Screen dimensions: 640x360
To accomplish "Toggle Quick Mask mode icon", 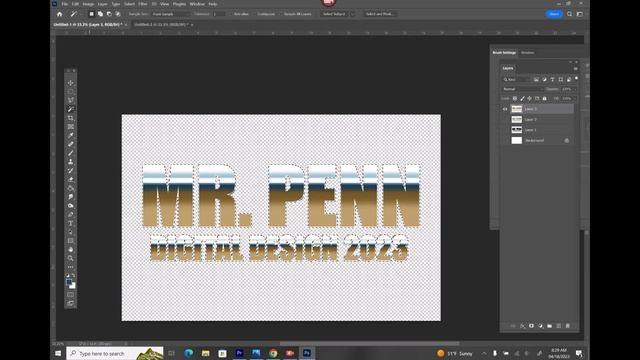I will click(71, 295).
